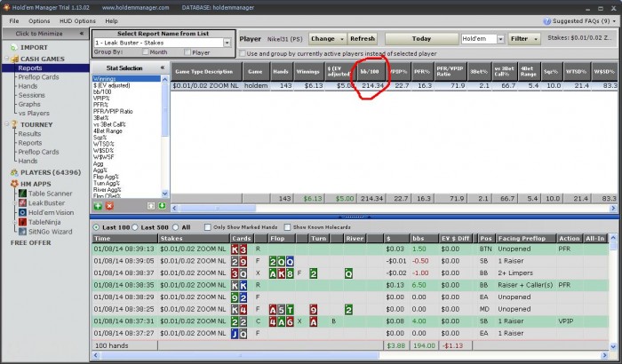Click the TOURNEY trophy icon
The image size is (622, 364).
pos(14,124)
